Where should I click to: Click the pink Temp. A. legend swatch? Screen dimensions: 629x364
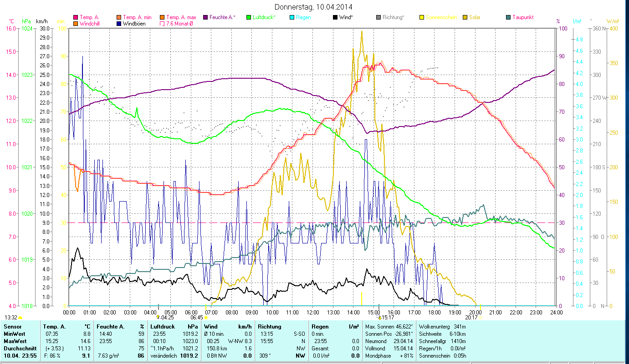(76, 17)
